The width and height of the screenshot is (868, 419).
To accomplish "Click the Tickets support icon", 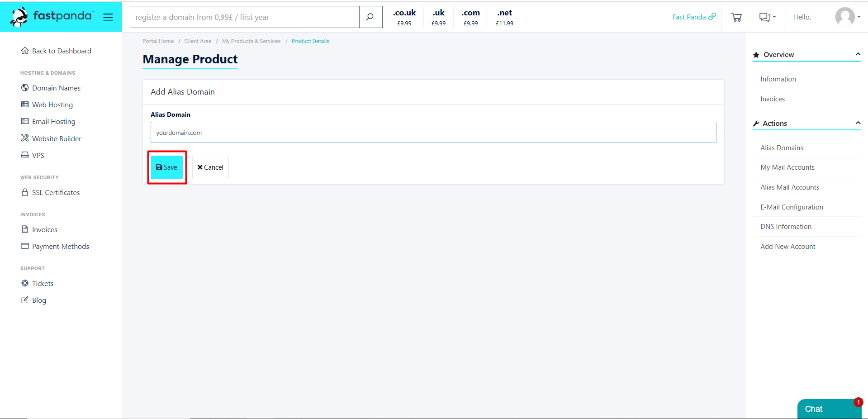I will click(x=25, y=283).
